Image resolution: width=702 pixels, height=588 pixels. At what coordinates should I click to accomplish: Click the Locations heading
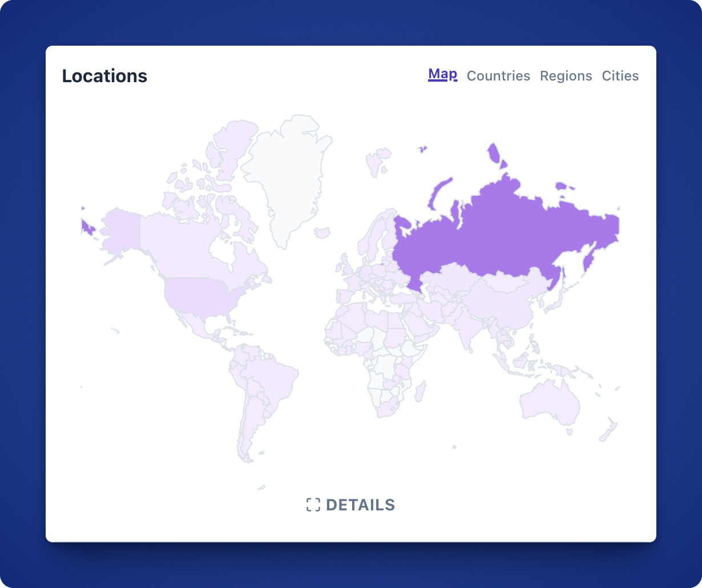click(x=104, y=76)
